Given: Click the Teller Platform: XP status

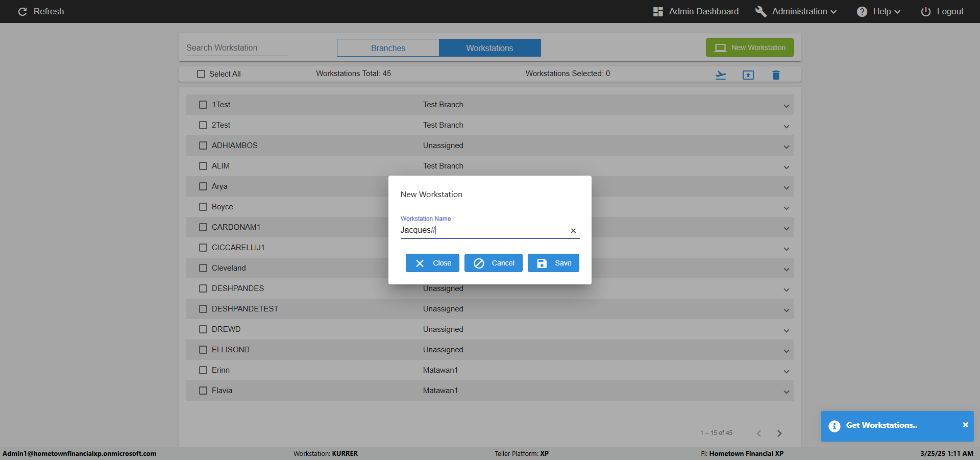Looking at the screenshot, I should pyautogui.click(x=522, y=453).
